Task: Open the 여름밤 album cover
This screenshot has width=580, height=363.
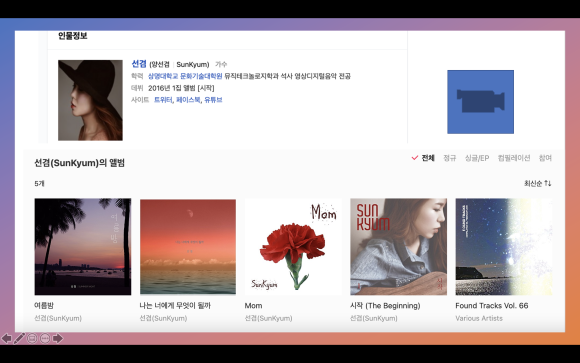Action: tap(83, 246)
